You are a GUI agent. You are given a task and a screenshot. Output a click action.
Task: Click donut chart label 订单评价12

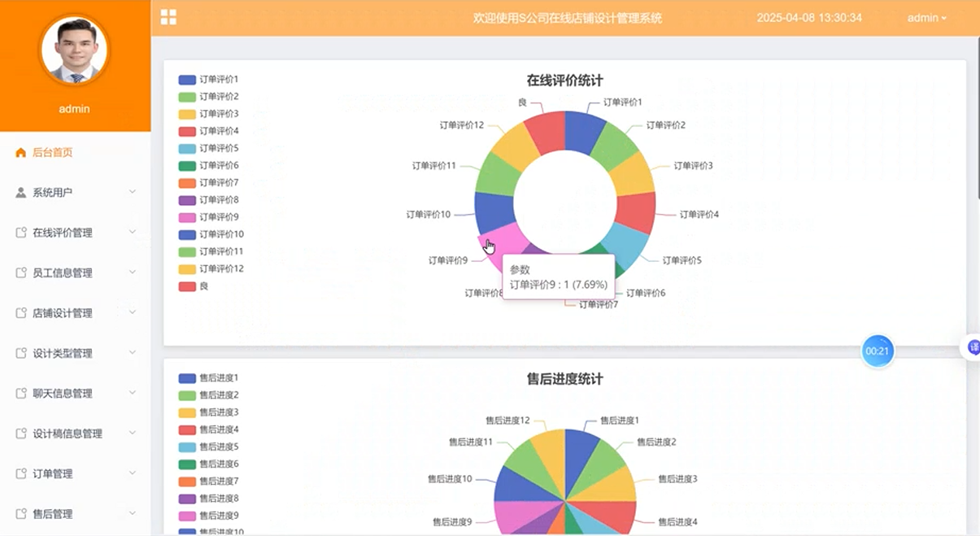tap(462, 125)
